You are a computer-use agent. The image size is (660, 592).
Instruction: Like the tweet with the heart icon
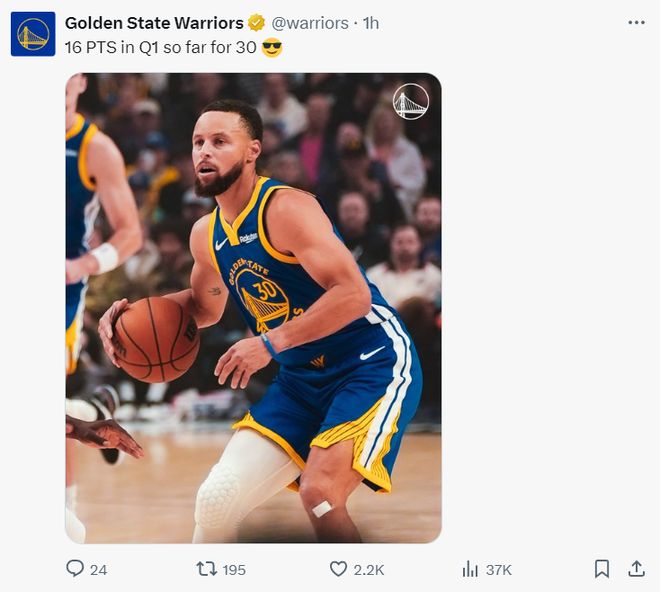point(338,568)
